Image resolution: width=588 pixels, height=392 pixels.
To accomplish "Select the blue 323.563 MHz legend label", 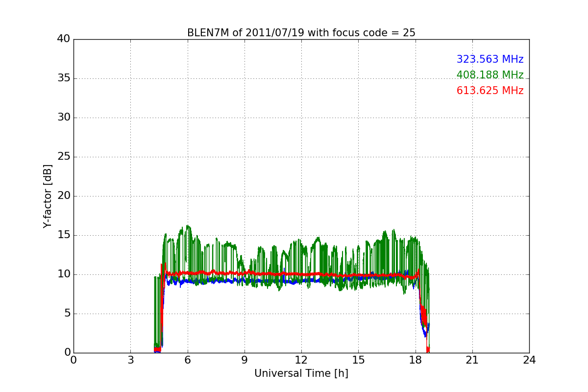I will pyautogui.click(x=490, y=59).
